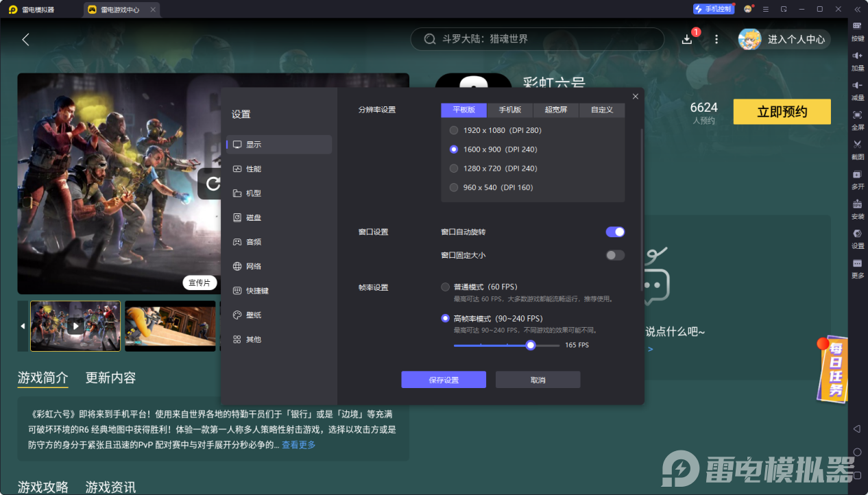
Task: Open the 游戏攻略 tab
Action: click(43, 487)
